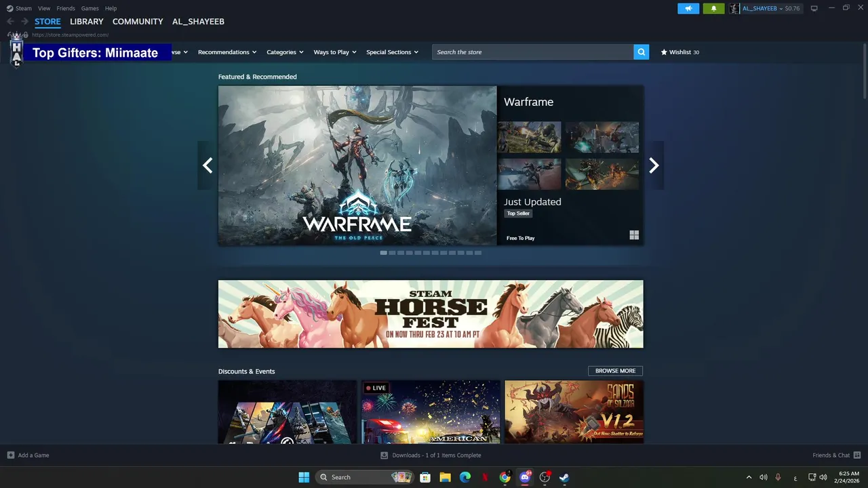Image resolution: width=868 pixels, height=488 pixels.
Task: Expand the Recommendations dropdown
Action: 227,52
